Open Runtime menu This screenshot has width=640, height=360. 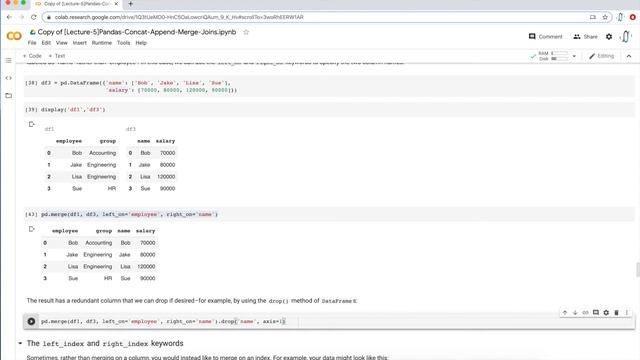pos(102,43)
